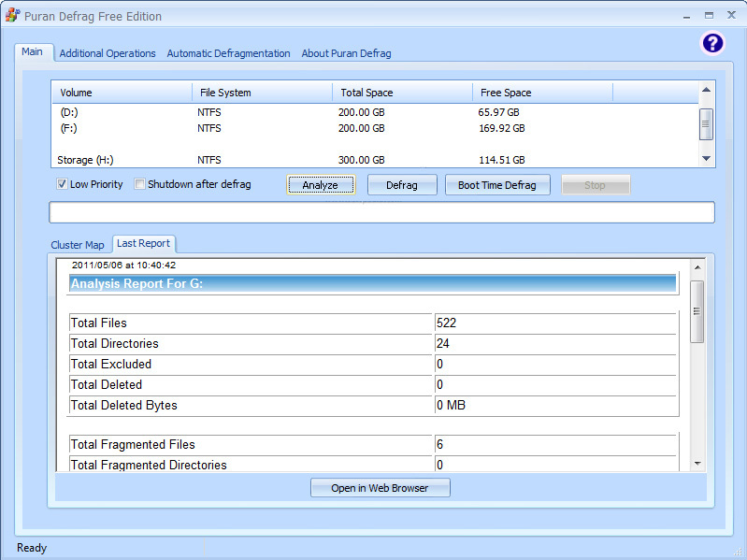Click the Puran Defrag title bar app icon
This screenshot has height=560, width=747.
coord(12,15)
